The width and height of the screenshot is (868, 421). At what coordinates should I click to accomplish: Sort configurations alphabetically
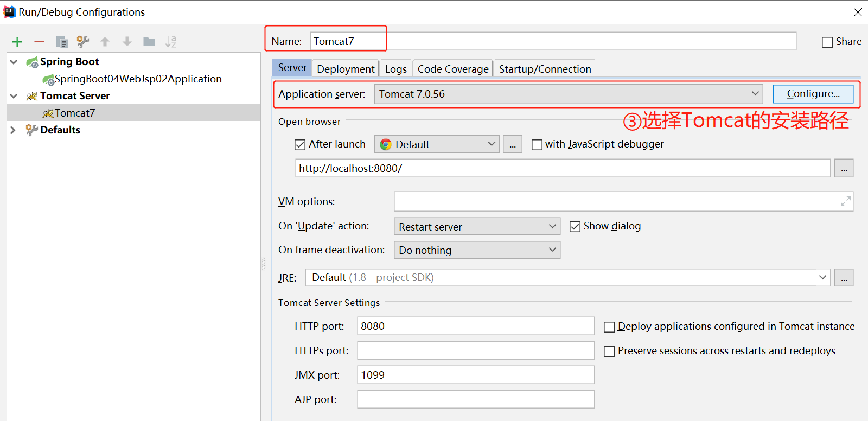click(171, 42)
